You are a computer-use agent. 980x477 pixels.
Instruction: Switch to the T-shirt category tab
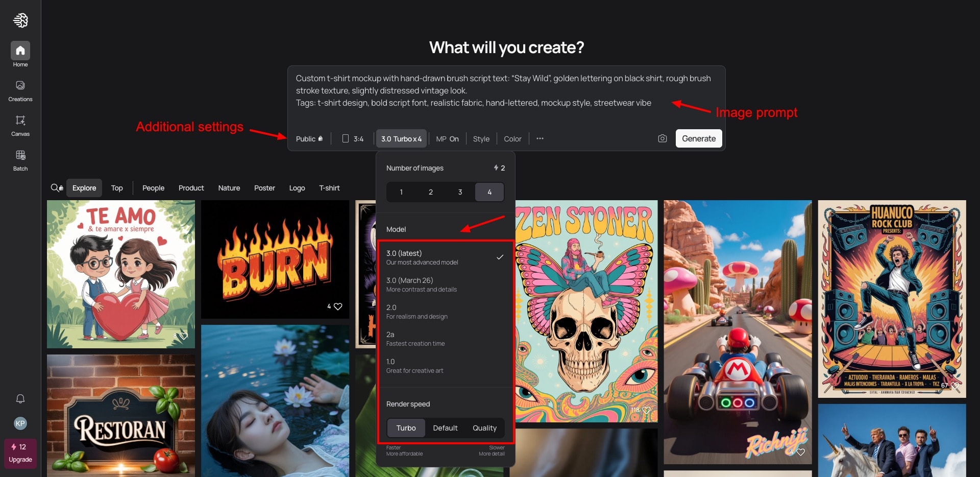pos(329,188)
